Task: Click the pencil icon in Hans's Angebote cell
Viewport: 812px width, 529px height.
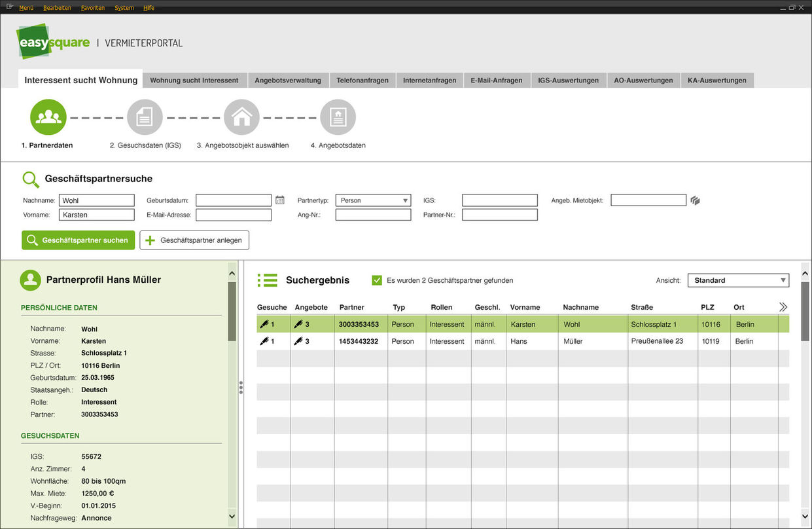Action: point(298,341)
